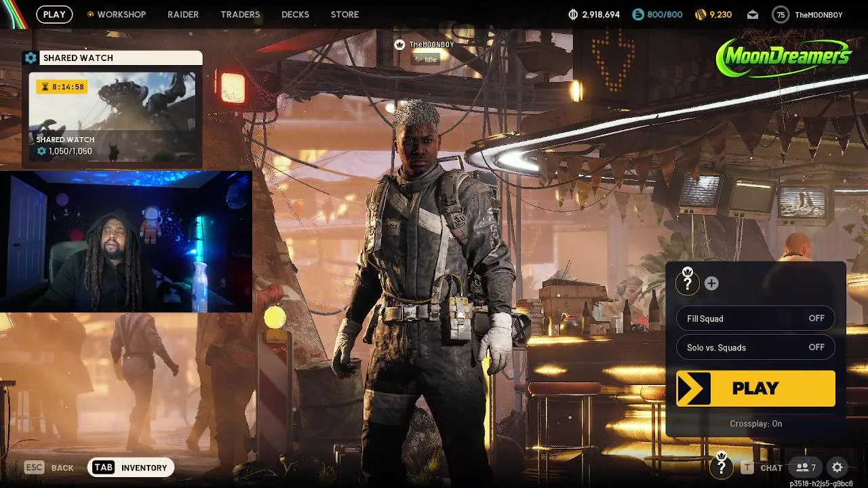Click the blue 800/800 currency indicator

657,14
